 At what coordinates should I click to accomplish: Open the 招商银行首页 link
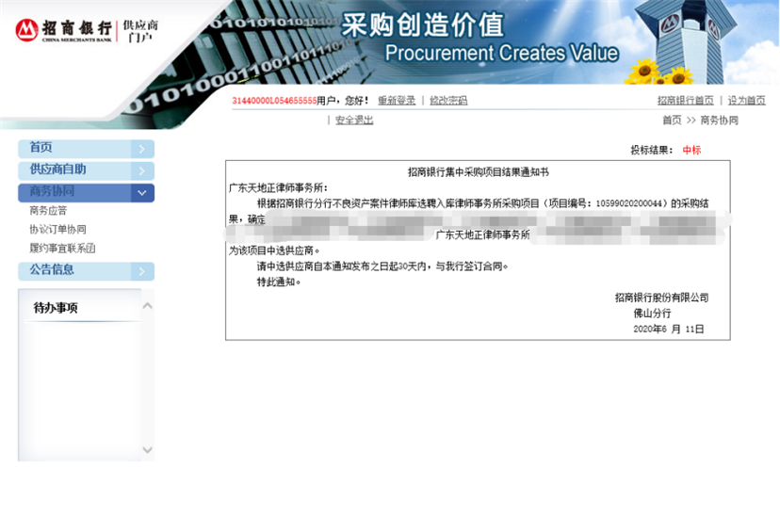coord(686,101)
